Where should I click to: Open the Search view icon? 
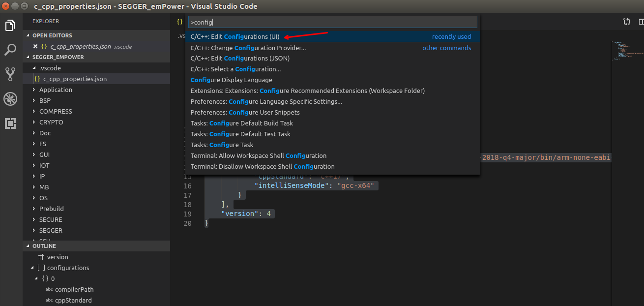10,50
